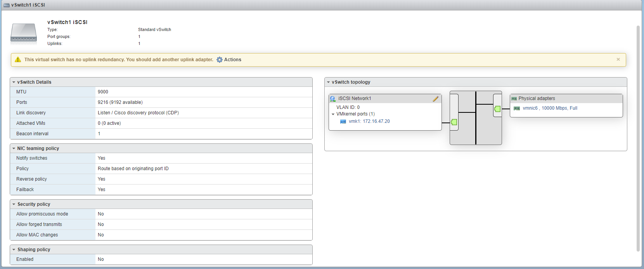Click Allow forged transmits row label
The height and width of the screenshot is (269, 644).
pos(39,224)
